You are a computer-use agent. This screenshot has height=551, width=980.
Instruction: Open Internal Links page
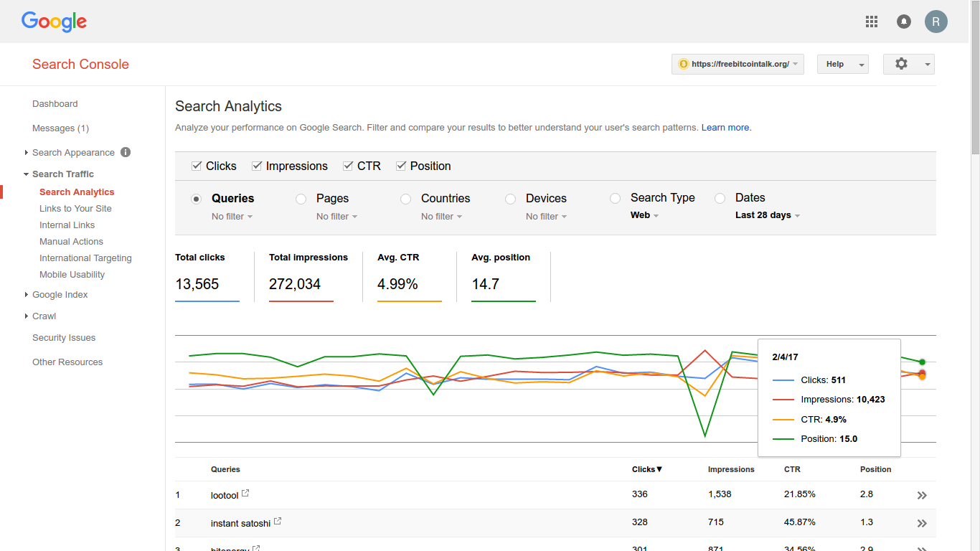pos(67,225)
